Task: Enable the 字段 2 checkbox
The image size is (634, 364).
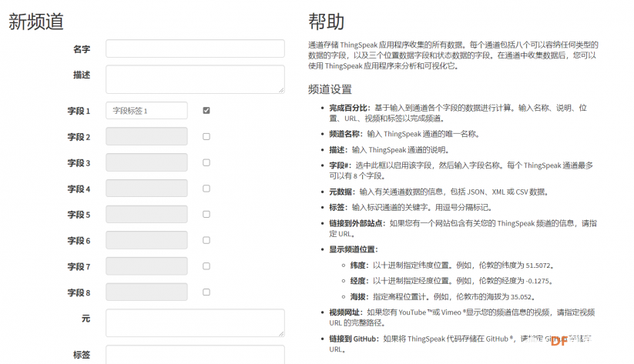Action: pyautogui.click(x=206, y=136)
